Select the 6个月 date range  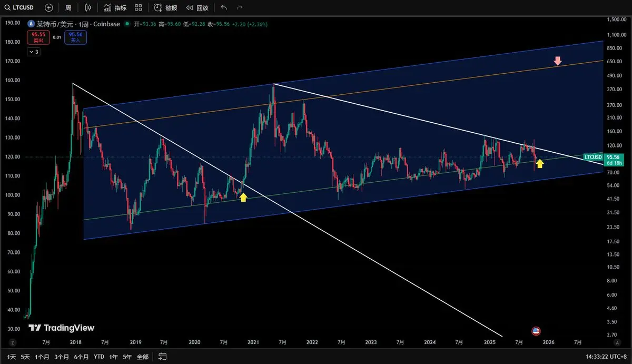81,357
